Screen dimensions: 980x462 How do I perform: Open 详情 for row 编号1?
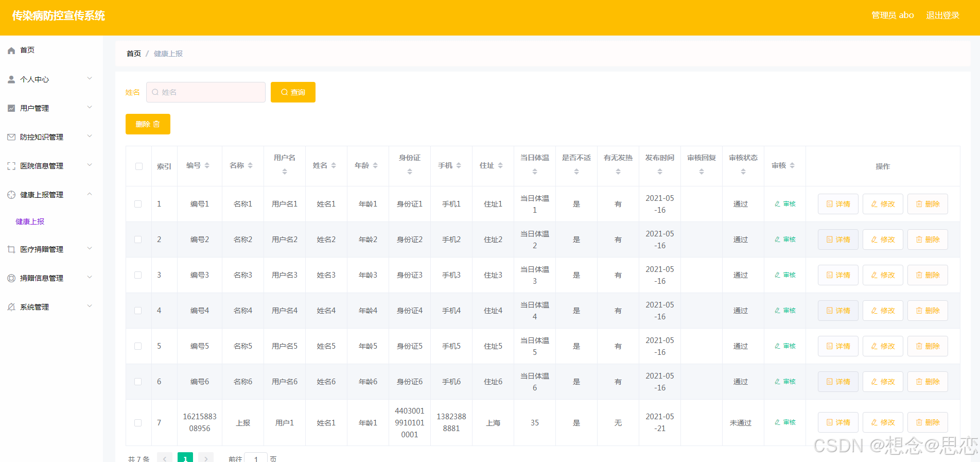pos(838,204)
